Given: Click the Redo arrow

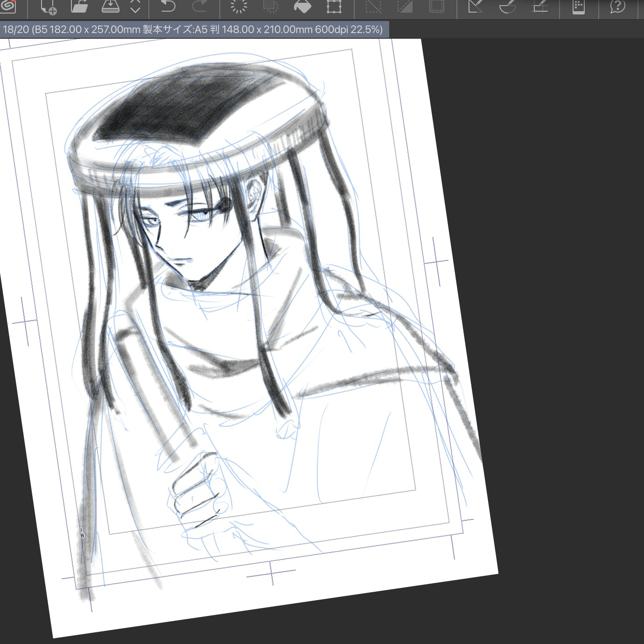Looking at the screenshot, I should tap(200, 7).
